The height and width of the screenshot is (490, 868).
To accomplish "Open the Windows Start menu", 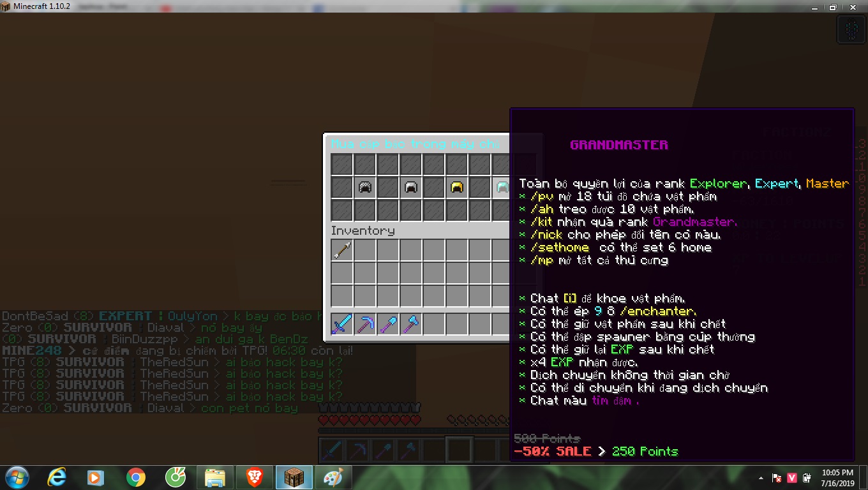I will pyautogui.click(x=17, y=477).
